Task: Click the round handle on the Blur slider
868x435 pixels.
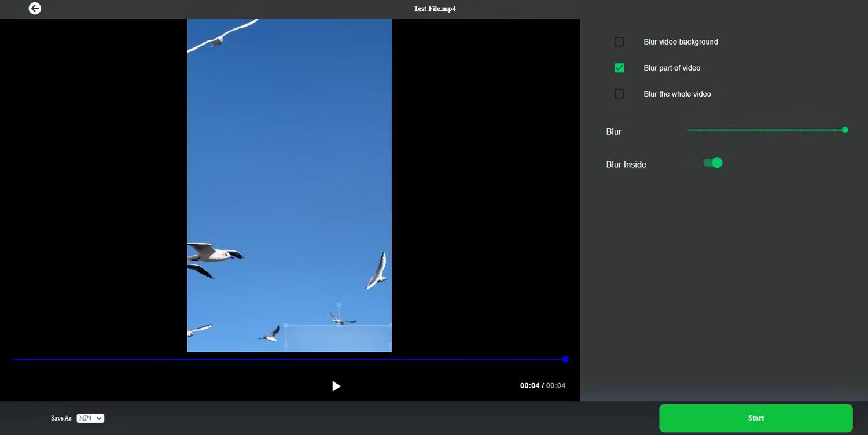Action: point(844,130)
